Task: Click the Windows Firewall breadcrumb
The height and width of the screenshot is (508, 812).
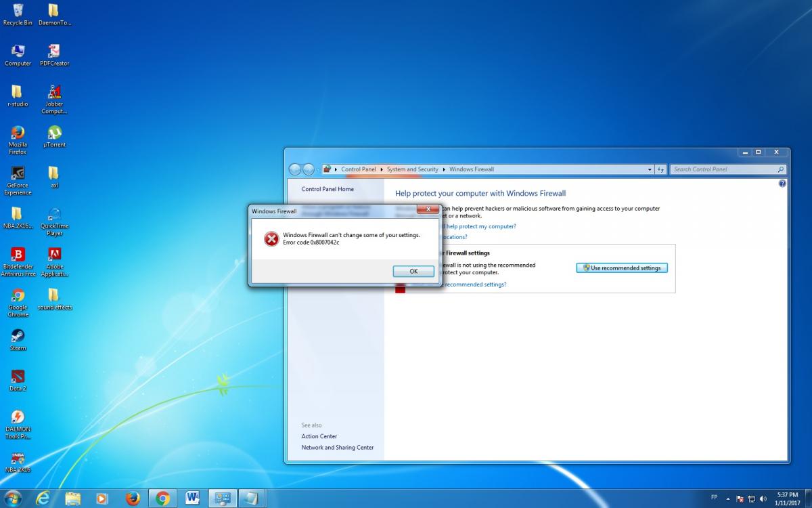Action: 472,169
